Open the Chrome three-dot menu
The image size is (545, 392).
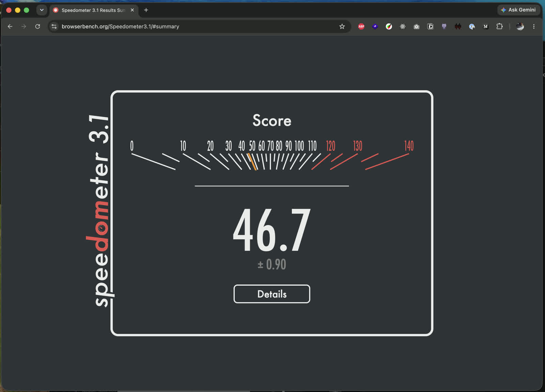(534, 27)
